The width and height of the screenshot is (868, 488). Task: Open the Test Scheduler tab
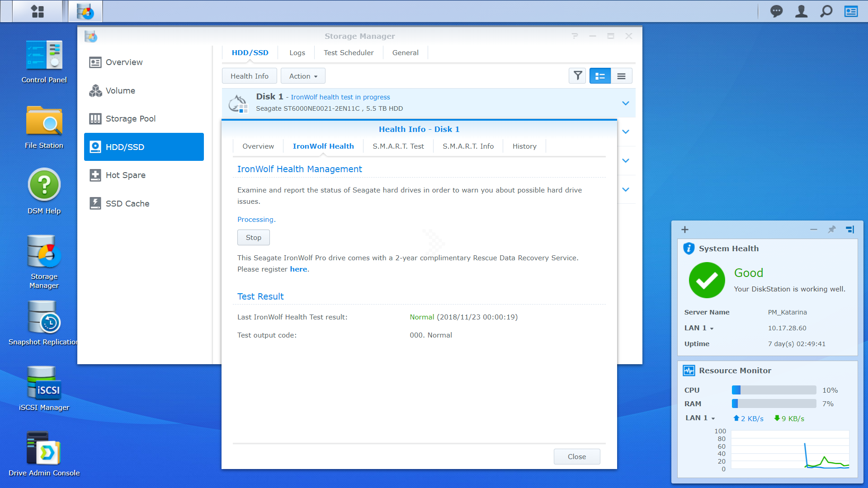(349, 52)
